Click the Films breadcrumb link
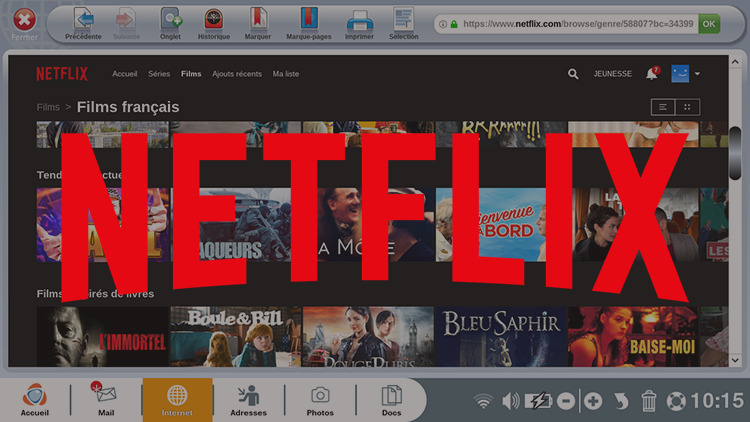Image resolution: width=750 pixels, height=422 pixels. tap(48, 107)
